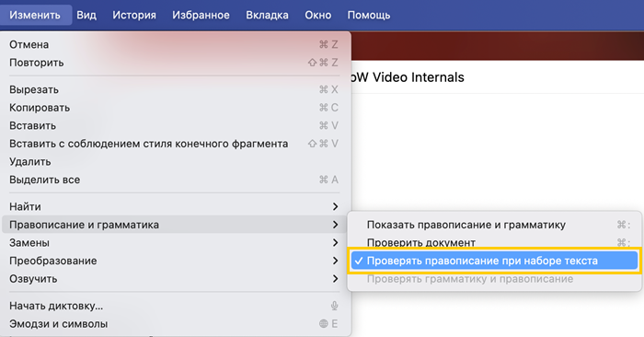The image size is (644, 337).
Task: Click the microphone icon beside Начать диктовку
Action: [x=334, y=306]
